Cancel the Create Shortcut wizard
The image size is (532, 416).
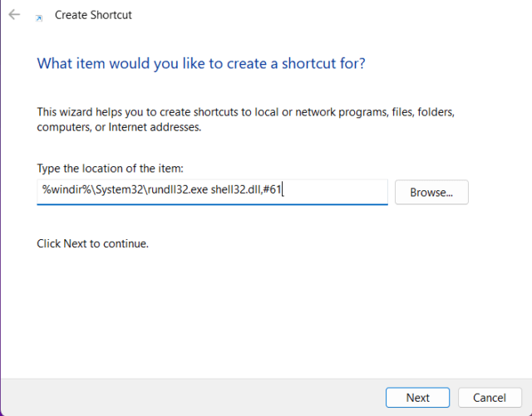click(490, 398)
